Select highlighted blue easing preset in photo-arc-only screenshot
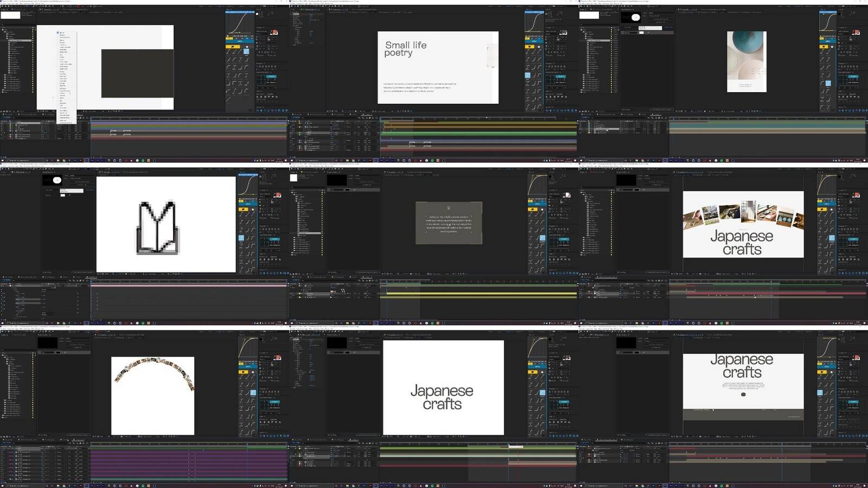 click(253, 392)
